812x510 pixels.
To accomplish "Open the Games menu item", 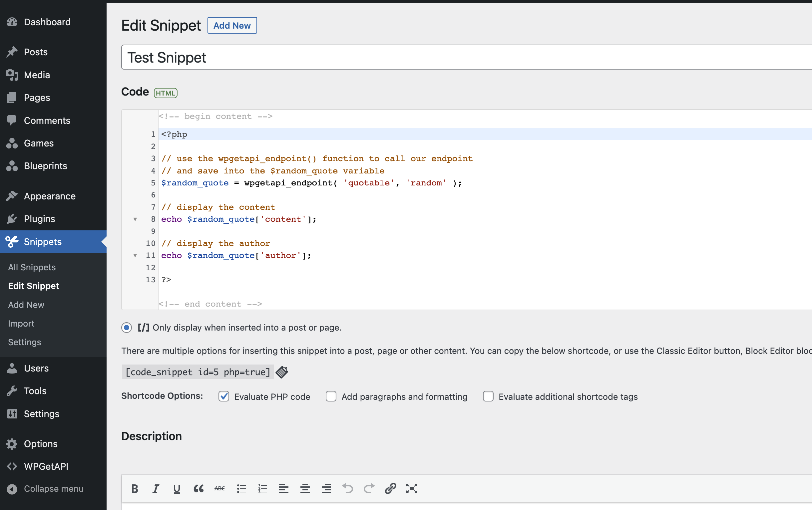I will pos(39,143).
